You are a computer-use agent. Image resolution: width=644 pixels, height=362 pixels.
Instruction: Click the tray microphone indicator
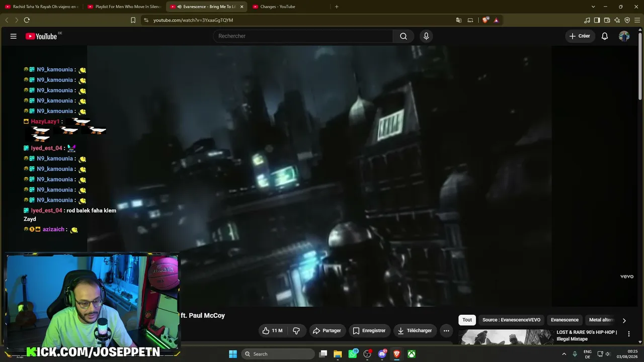coord(575,354)
